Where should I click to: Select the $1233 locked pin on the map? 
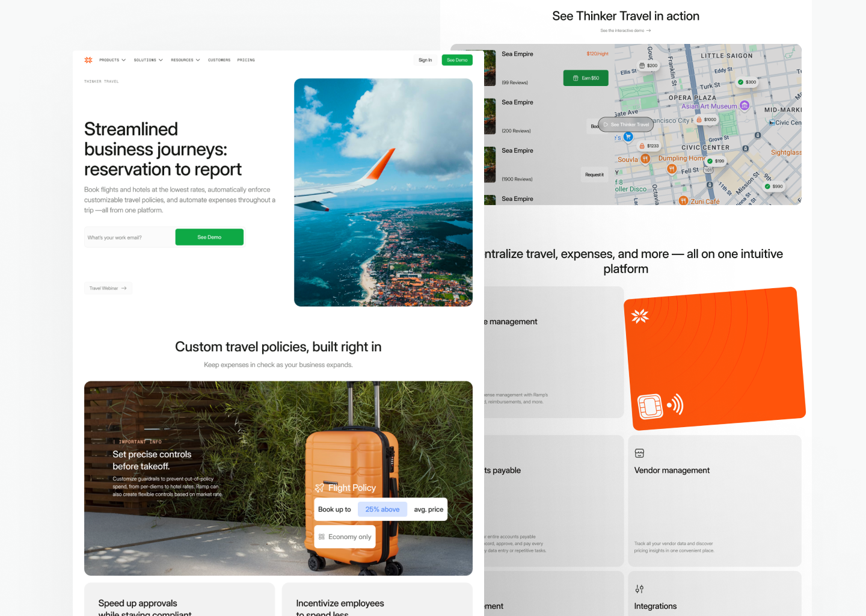(x=649, y=146)
